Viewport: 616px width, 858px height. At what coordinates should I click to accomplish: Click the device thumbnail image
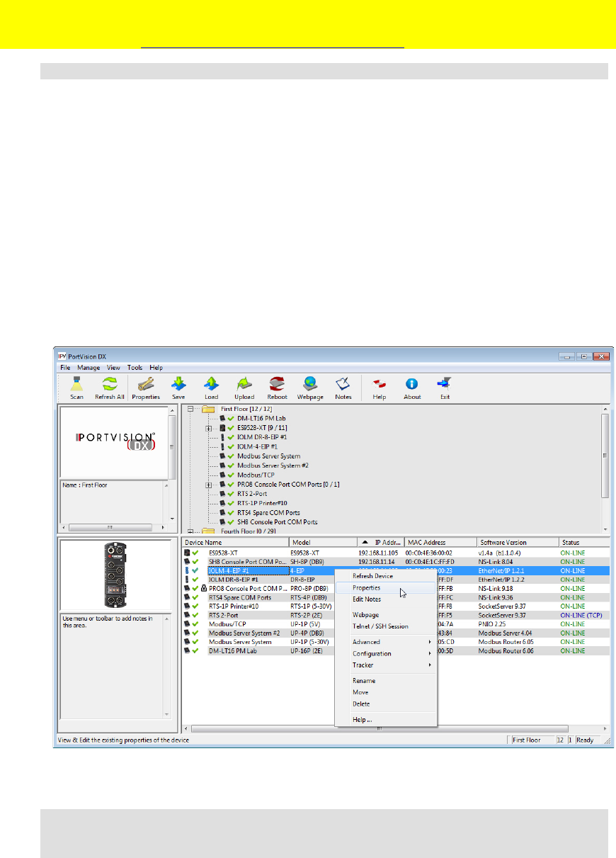115,575
